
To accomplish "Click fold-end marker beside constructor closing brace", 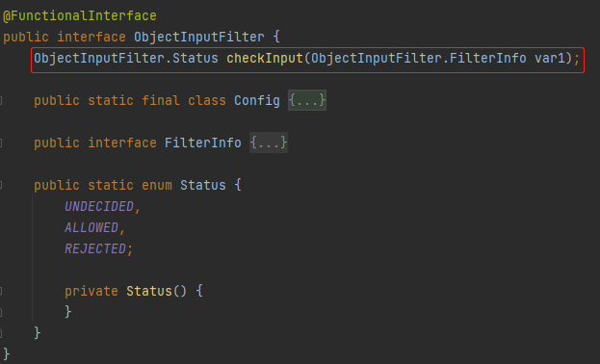I will pyautogui.click(x=1, y=312).
